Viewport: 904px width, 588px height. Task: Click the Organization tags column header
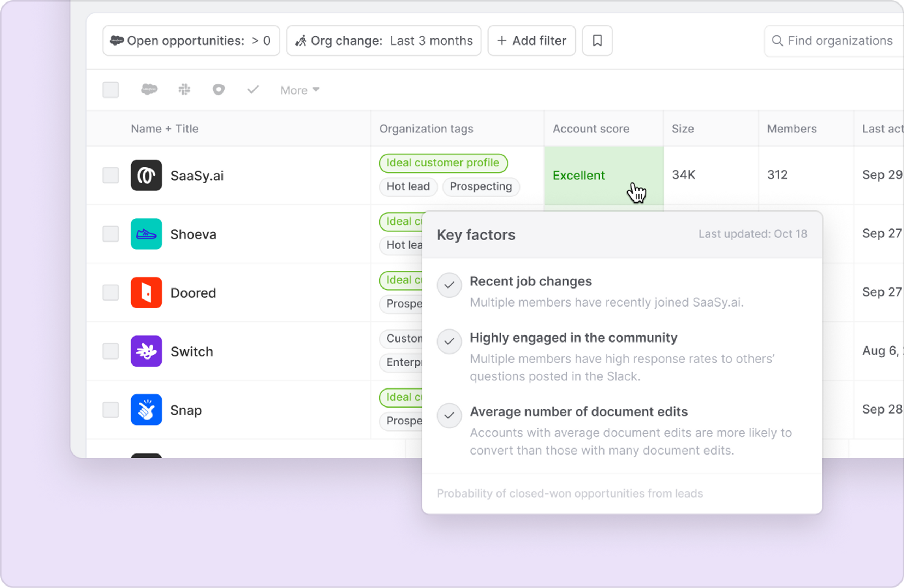coord(426,129)
